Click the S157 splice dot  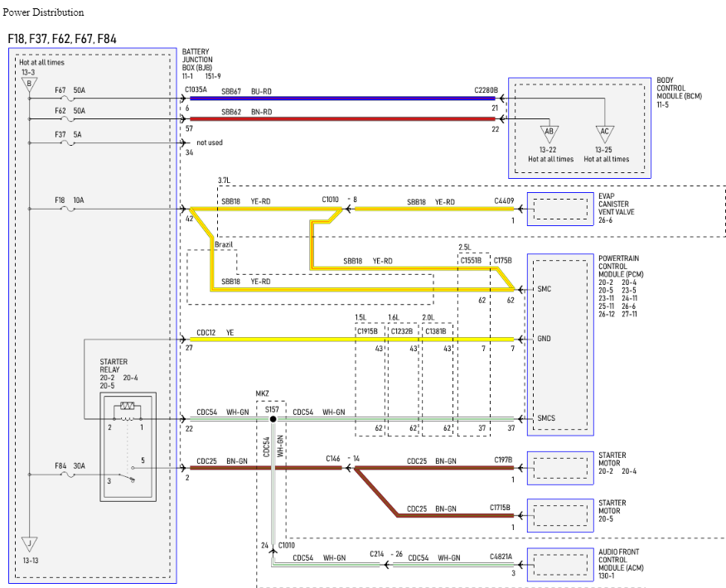[x=273, y=419]
